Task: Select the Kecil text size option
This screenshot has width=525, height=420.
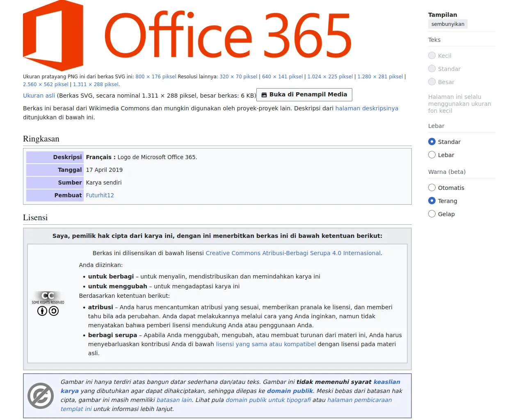Action: click(432, 56)
